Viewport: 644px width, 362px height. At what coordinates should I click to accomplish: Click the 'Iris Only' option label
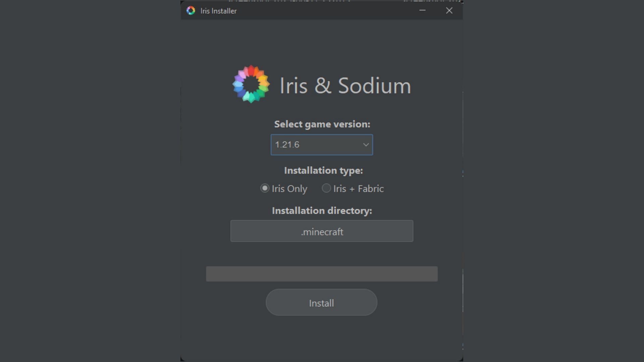(289, 189)
